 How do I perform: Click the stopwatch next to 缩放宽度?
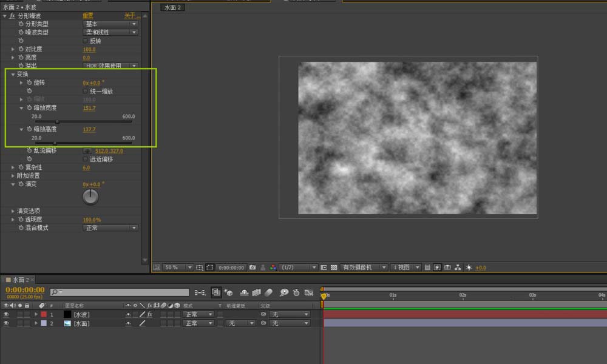click(29, 107)
